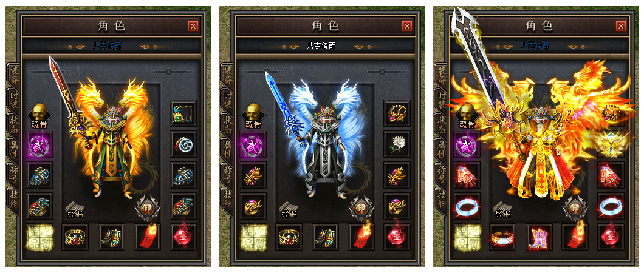Select the white swirl necklace in the left panel

click(183, 144)
